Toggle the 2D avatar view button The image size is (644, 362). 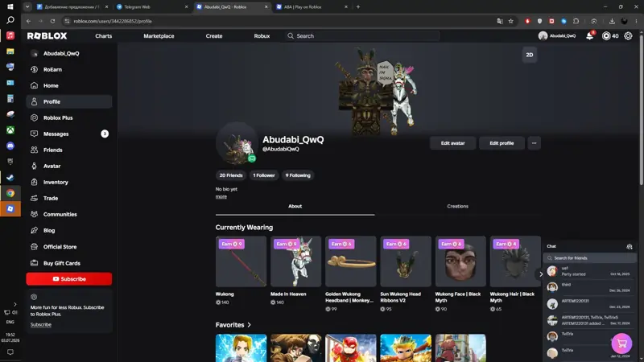530,55
